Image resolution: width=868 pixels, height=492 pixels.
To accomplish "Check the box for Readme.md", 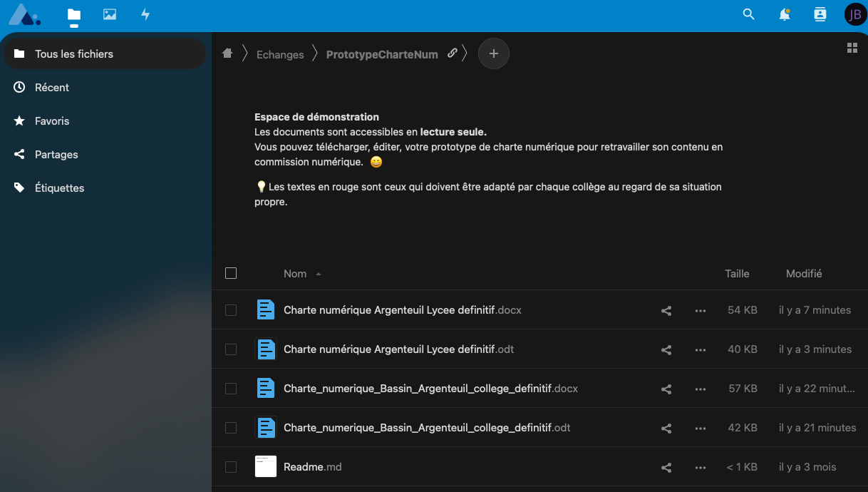I will click(231, 467).
